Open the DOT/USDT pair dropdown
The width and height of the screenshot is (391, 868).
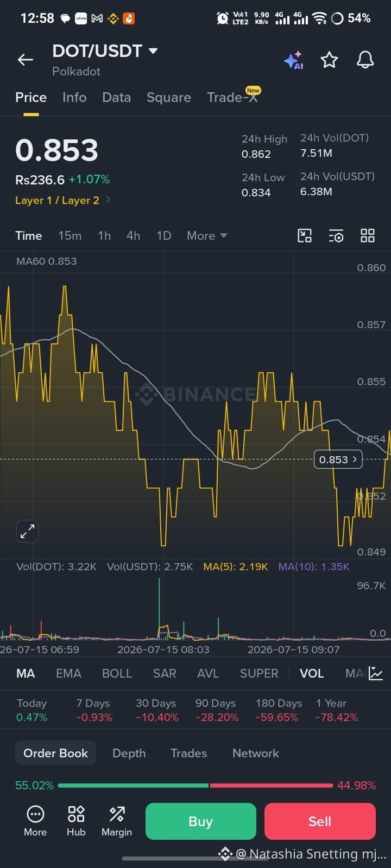(x=153, y=51)
